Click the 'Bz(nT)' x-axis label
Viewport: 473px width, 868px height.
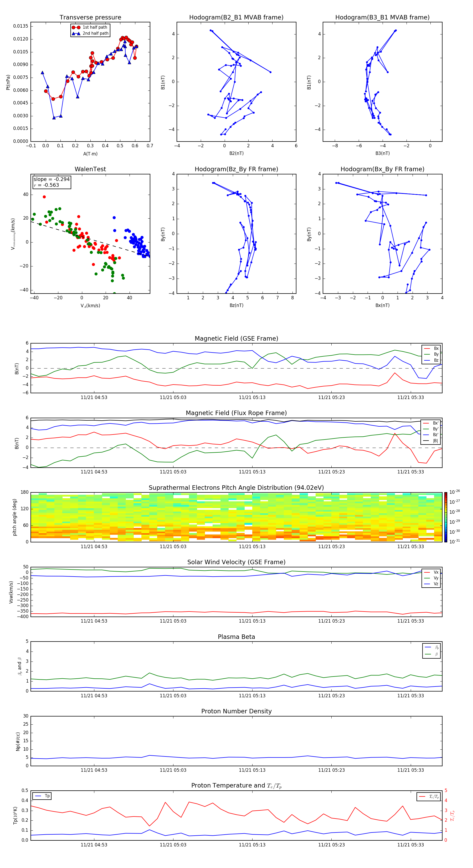pos(236,306)
